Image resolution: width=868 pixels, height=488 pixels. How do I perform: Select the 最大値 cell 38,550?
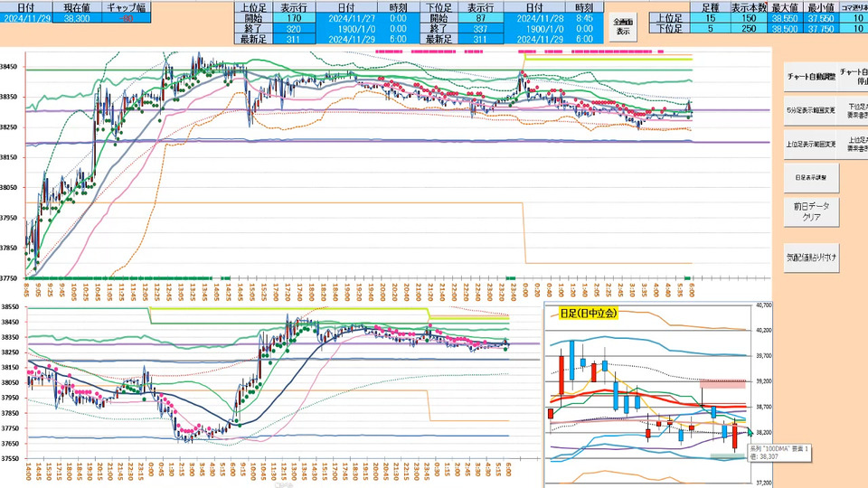coord(785,18)
